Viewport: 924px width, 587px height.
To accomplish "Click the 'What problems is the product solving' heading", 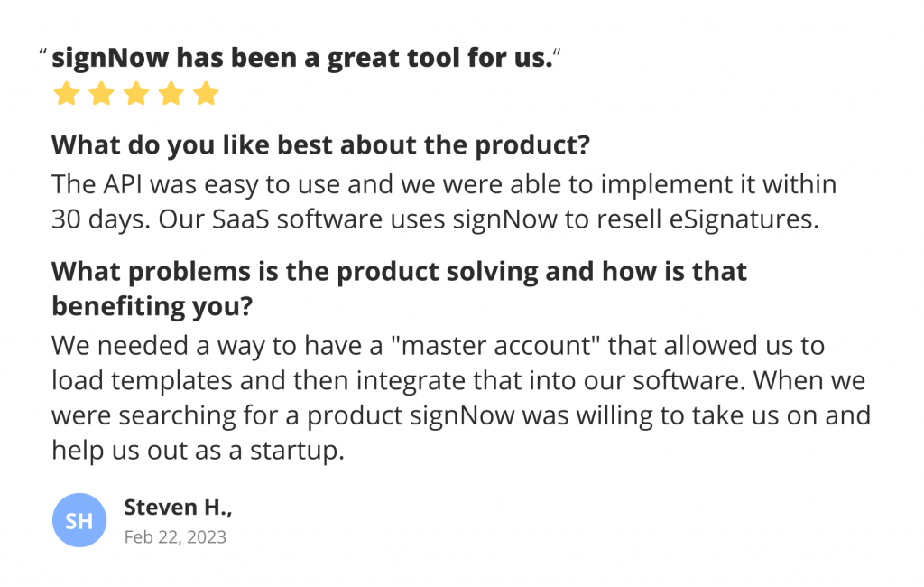I will pyautogui.click(x=399, y=271).
